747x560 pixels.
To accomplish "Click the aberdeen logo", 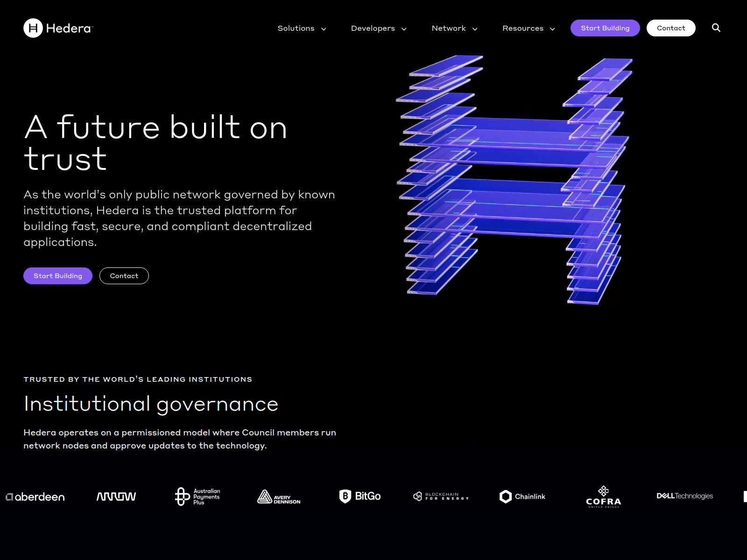I will 35,497.
